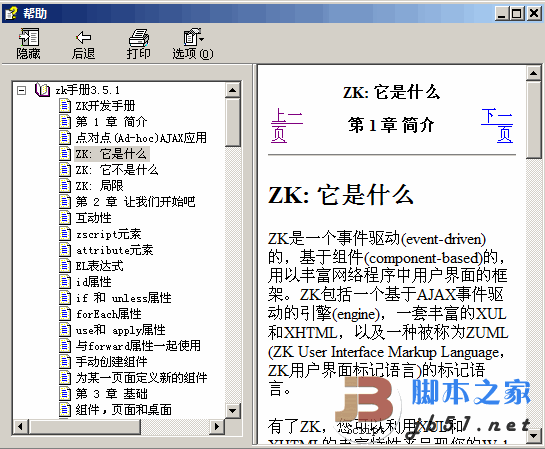Click page icon beside use和 apply属性

(65, 330)
